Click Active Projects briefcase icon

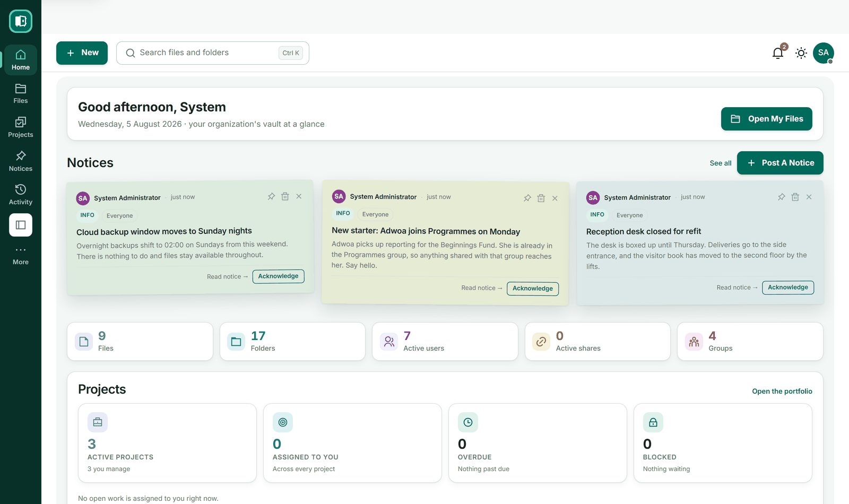click(98, 422)
